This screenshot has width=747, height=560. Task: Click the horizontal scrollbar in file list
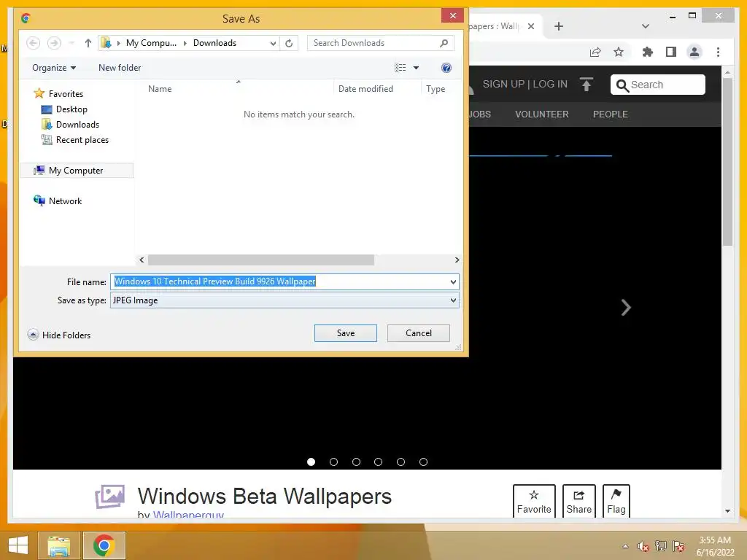point(261,260)
